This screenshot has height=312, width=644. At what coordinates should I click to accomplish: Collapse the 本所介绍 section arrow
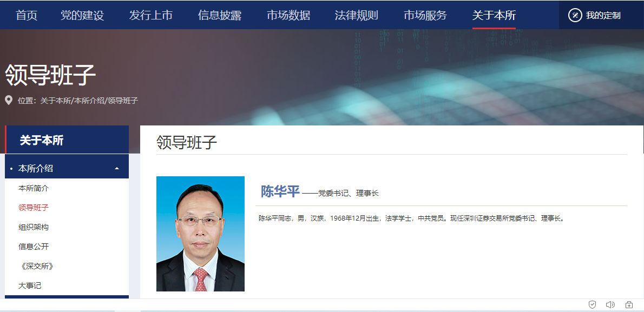coord(117,168)
